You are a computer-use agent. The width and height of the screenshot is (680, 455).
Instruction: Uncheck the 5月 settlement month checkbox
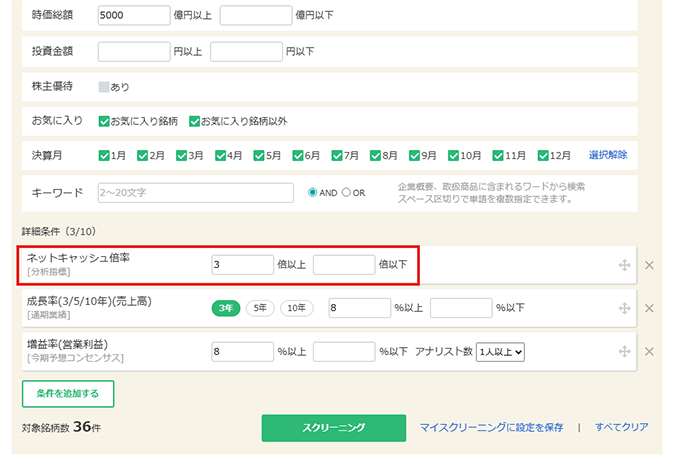click(x=259, y=155)
